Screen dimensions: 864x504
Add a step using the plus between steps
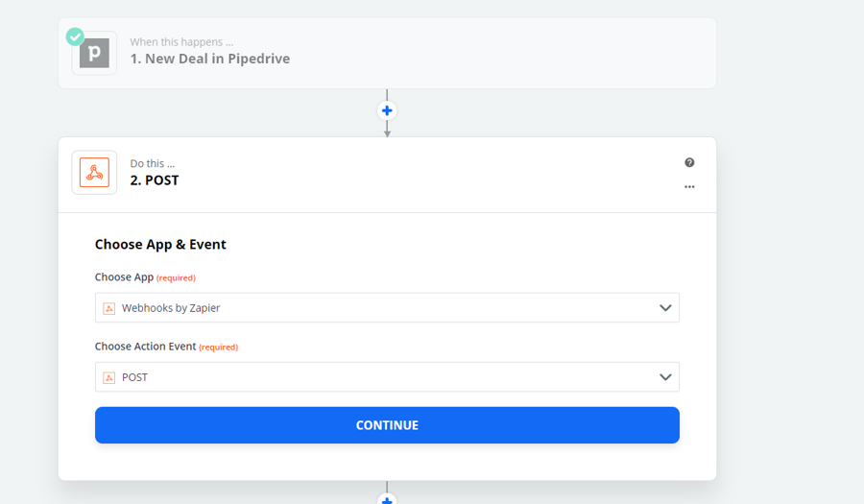387,110
